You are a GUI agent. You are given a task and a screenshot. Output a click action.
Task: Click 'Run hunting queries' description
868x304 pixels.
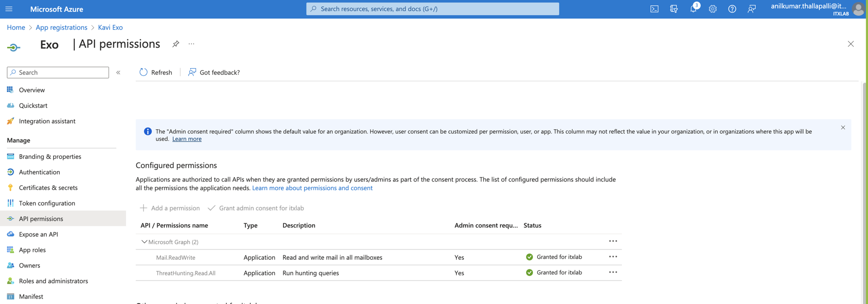[311, 273]
